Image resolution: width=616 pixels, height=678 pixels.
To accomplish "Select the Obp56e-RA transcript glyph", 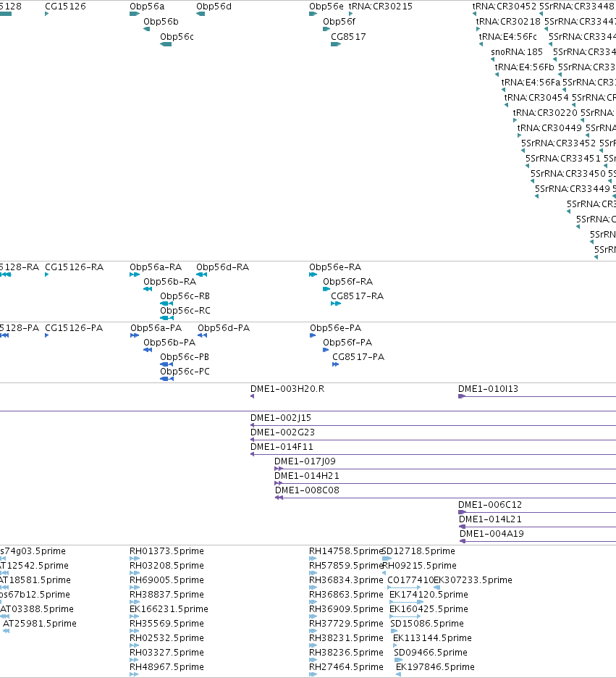I will click(x=313, y=275).
